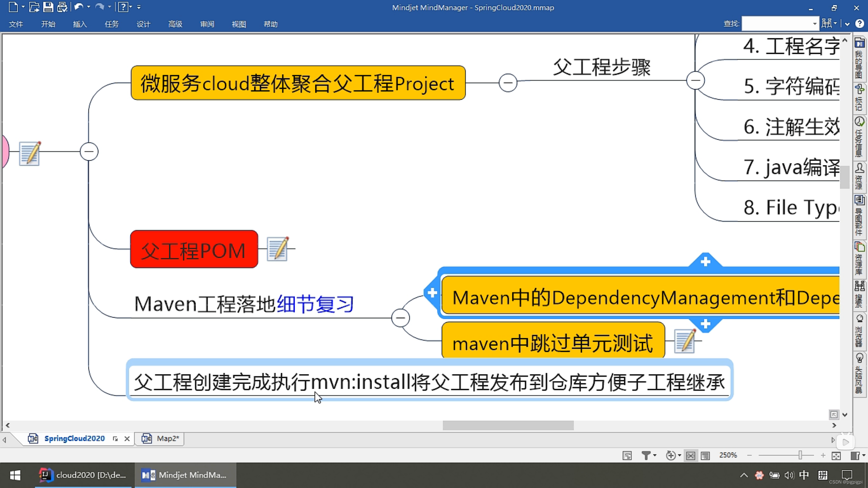This screenshot has height=488, width=868.
Task: Click the detail level plus-circle icon
Action: pyautogui.click(x=671, y=455)
